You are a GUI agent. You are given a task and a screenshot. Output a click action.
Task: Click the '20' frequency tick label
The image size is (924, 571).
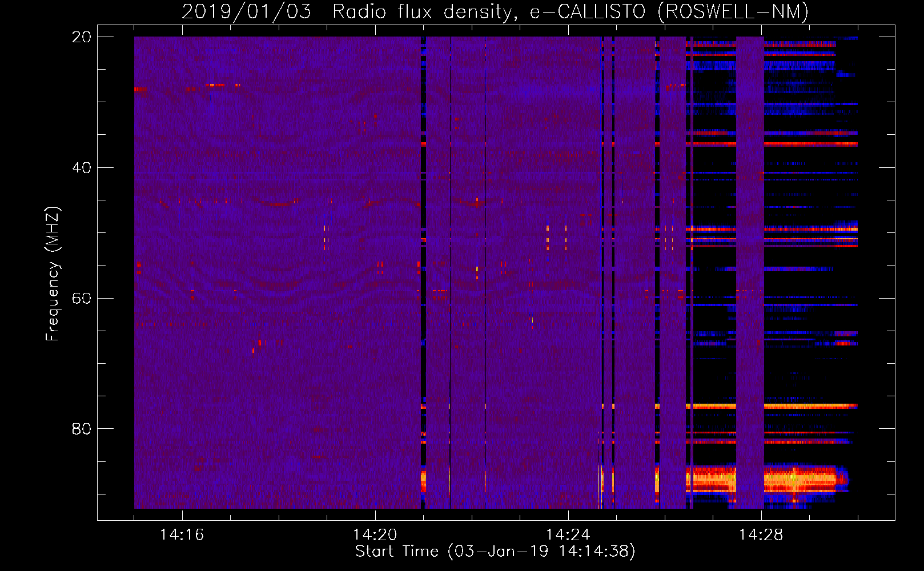coord(82,37)
